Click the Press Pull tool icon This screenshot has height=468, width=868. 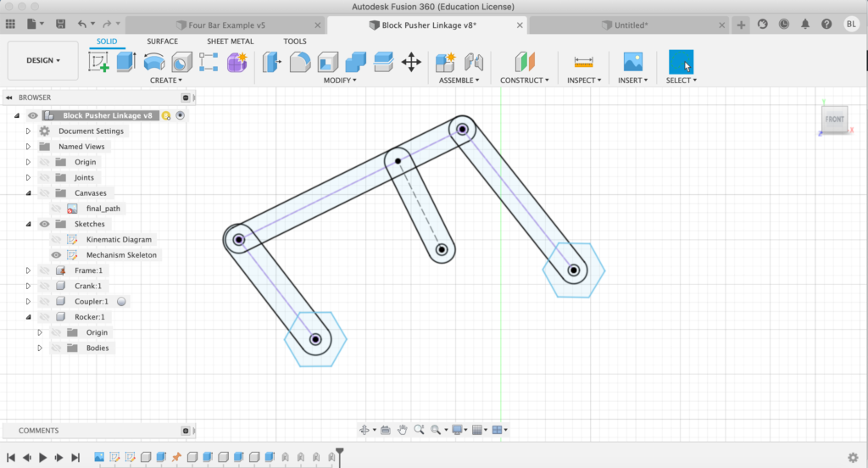coord(272,62)
